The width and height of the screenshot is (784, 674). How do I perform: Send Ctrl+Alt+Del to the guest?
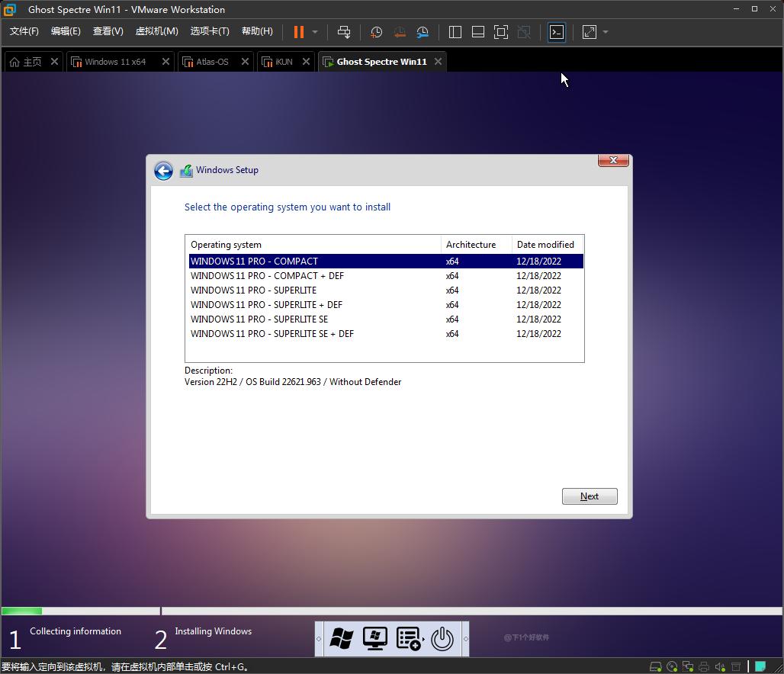(x=344, y=32)
